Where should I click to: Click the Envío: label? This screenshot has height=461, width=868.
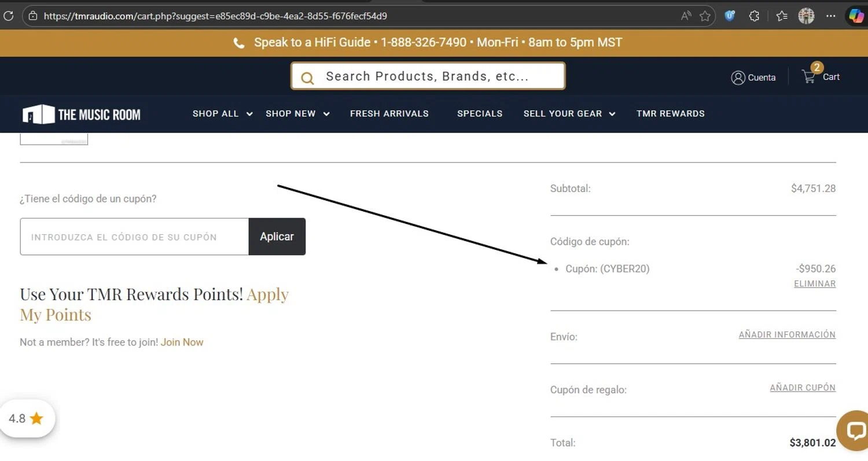pyautogui.click(x=564, y=337)
